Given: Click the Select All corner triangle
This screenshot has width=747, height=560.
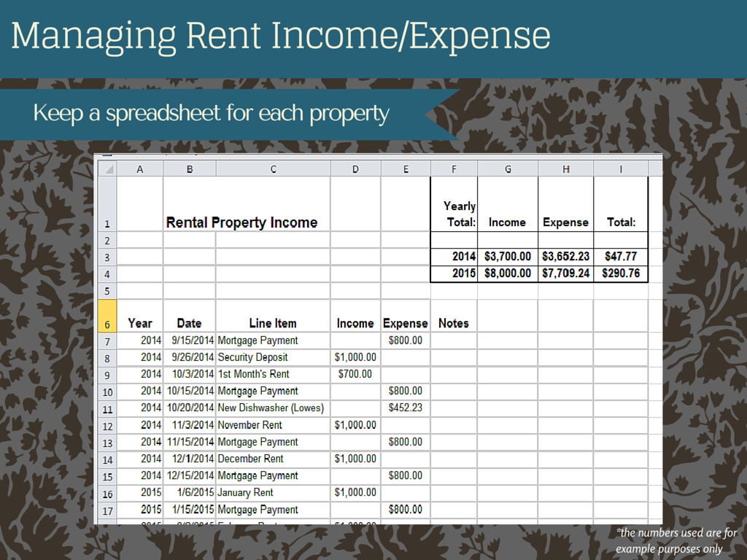Looking at the screenshot, I should (107, 169).
